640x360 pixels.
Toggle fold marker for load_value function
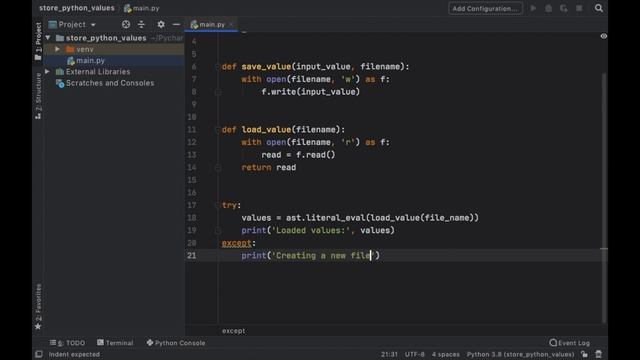(x=217, y=129)
